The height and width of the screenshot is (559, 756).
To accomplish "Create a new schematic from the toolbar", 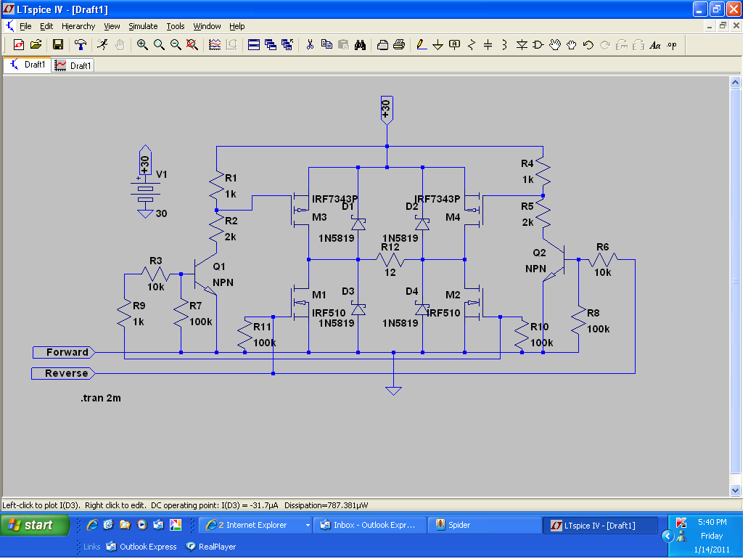I will (19, 45).
